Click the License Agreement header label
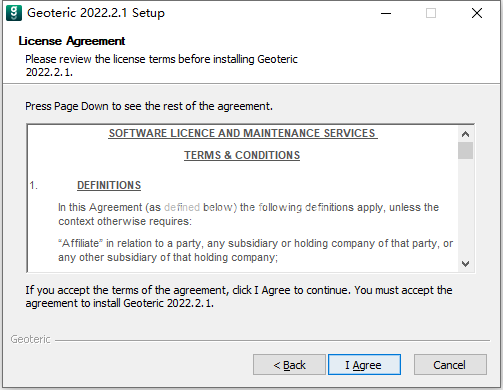This screenshot has height=390, width=503. click(x=72, y=41)
